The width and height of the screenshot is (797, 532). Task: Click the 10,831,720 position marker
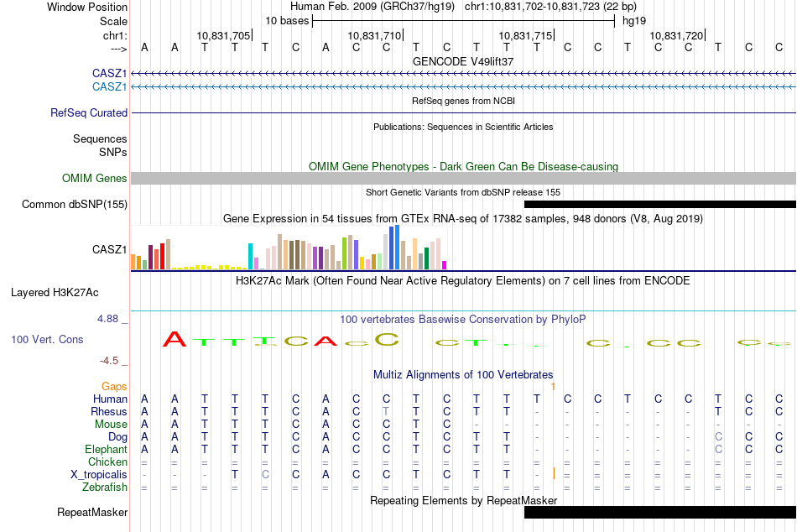pos(676,35)
